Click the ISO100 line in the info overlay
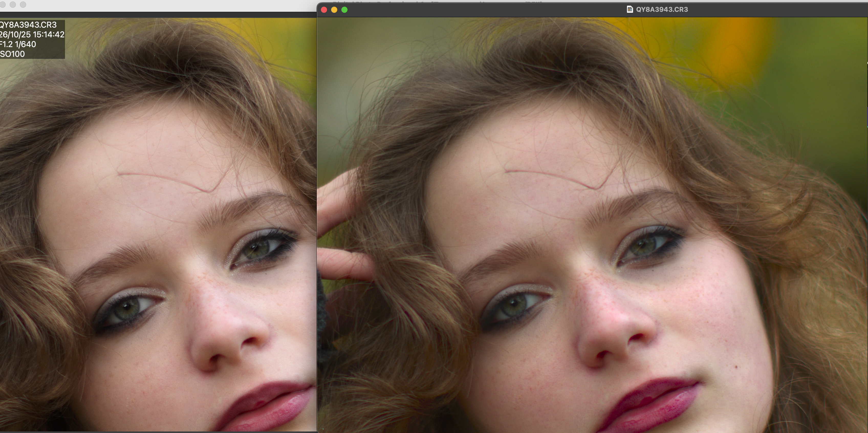This screenshot has width=868, height=433. click(x=13, y=54)
